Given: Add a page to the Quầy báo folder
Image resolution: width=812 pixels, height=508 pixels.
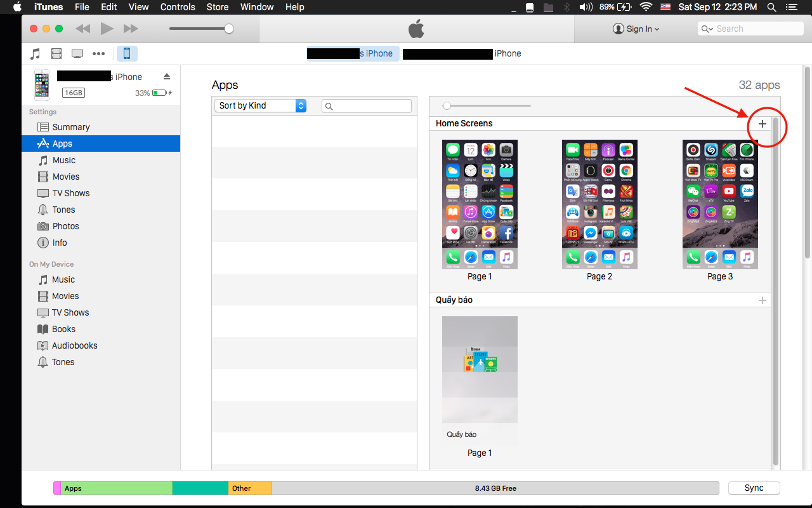Looking at the screenshot, I should click(x=763, y=300).
